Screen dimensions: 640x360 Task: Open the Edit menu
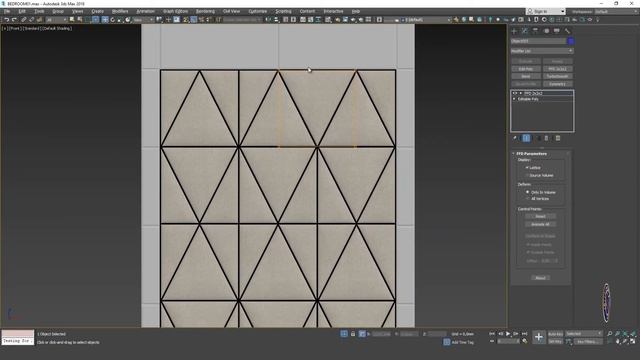click(22, 11)
